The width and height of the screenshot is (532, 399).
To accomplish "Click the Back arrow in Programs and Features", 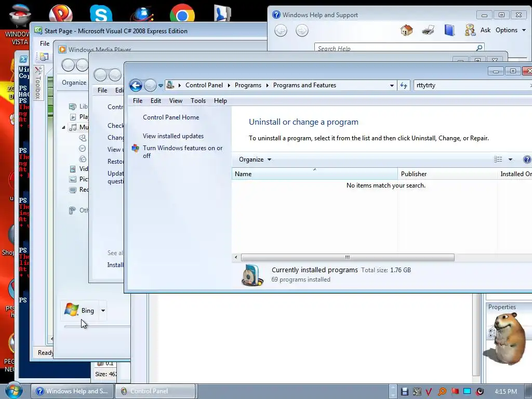I will click(136, 85).
